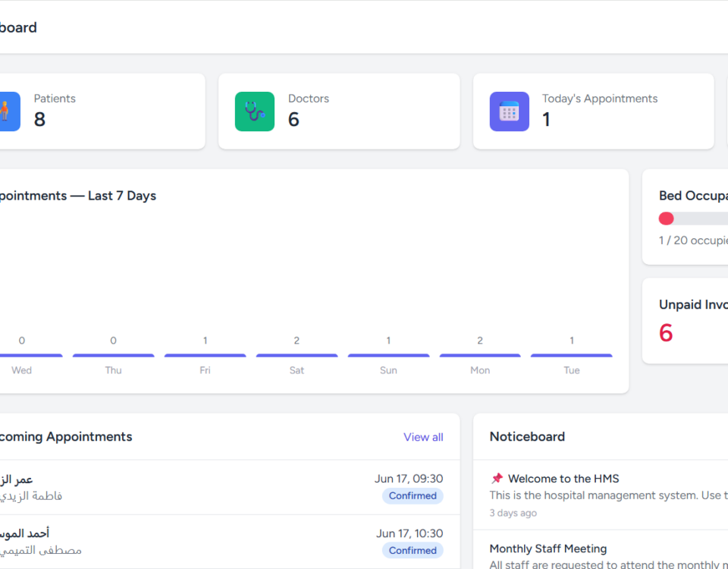Screen dimensions: 728x569
Task: Click the Bed Occupancy progress bar
Action: tap(693, 218)
